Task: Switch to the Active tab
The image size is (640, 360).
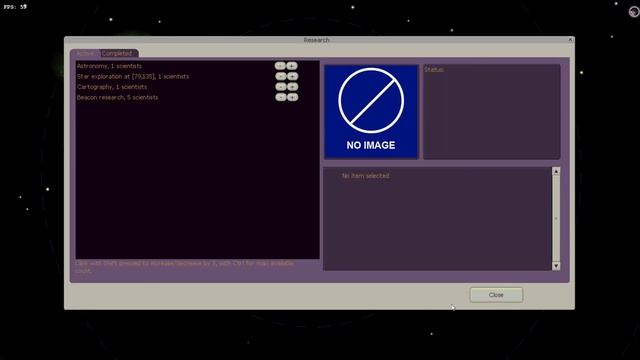Action: pyautogui.click(x=85, y=53)
